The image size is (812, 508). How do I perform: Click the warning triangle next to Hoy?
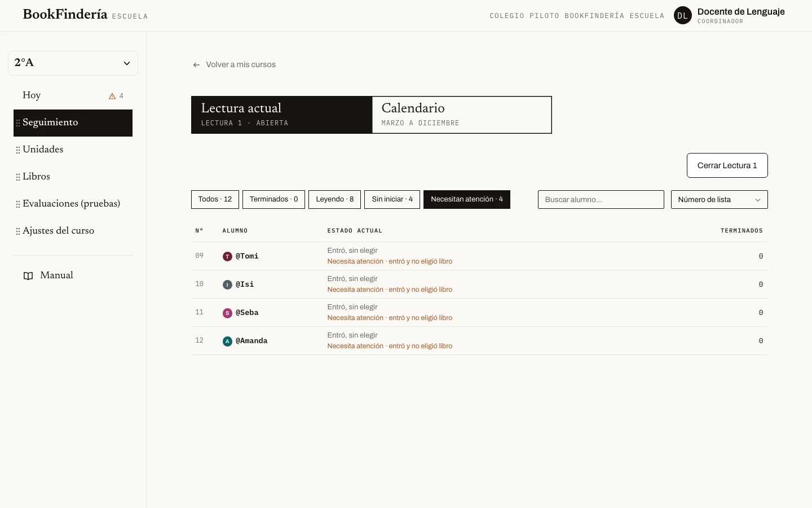click(x=112, y=96)
